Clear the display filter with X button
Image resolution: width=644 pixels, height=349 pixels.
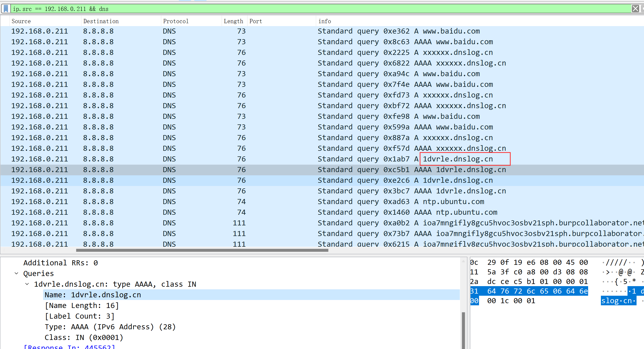click(x=635, y=9)
